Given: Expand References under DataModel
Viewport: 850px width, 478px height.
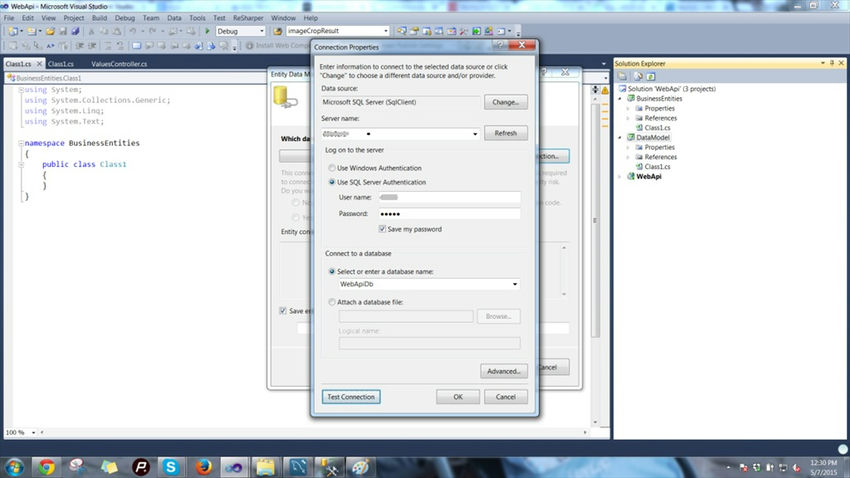Looking at the screenshot, I should click(628, 157).
